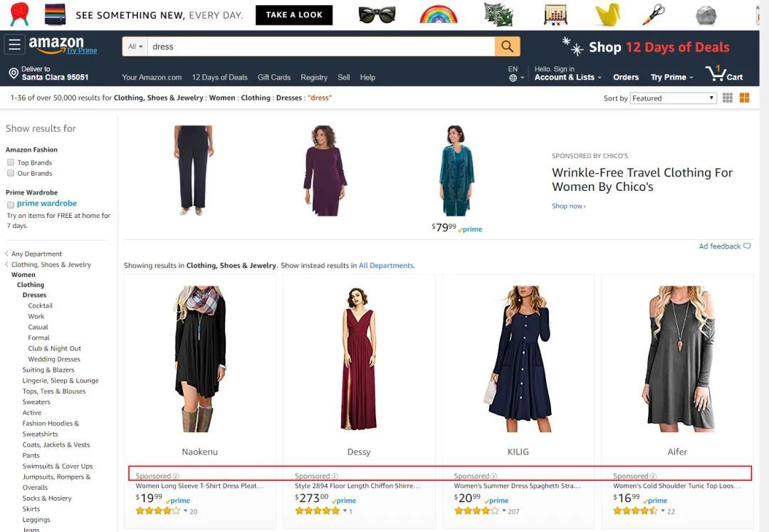
Task: Switch to list view layout icon
Action: click(728, 98)
